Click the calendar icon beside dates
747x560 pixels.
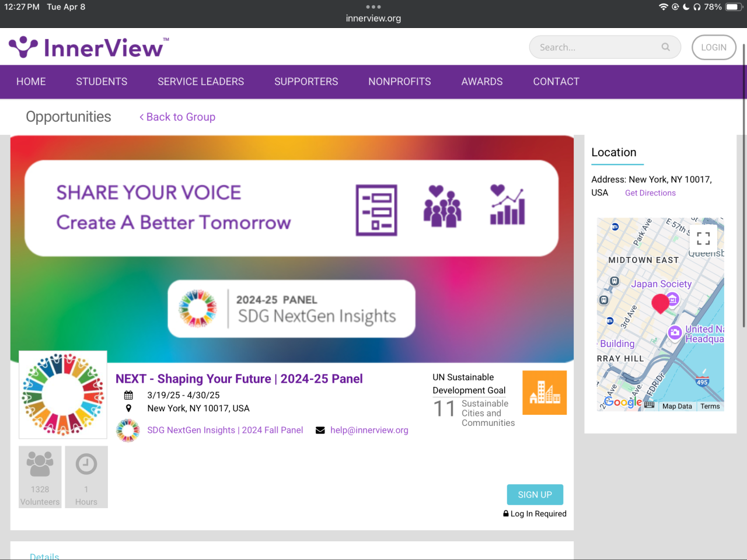128,395
